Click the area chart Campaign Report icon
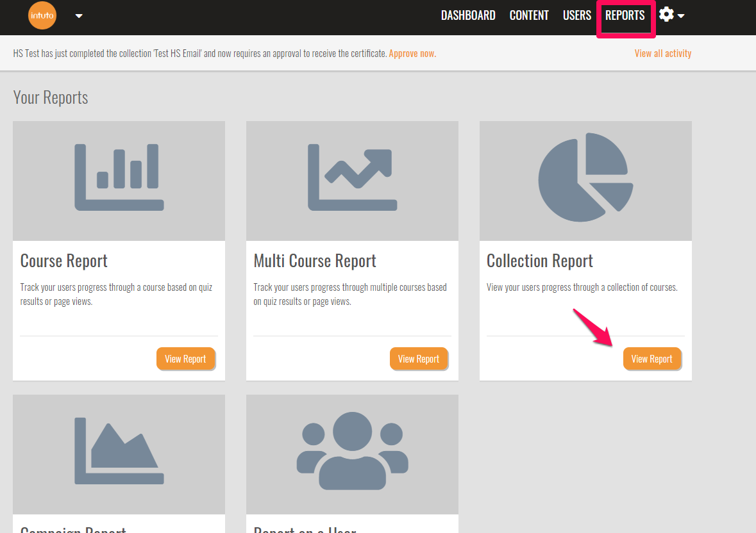The height and width of the screenshot is (533, 756). point(119,450)
